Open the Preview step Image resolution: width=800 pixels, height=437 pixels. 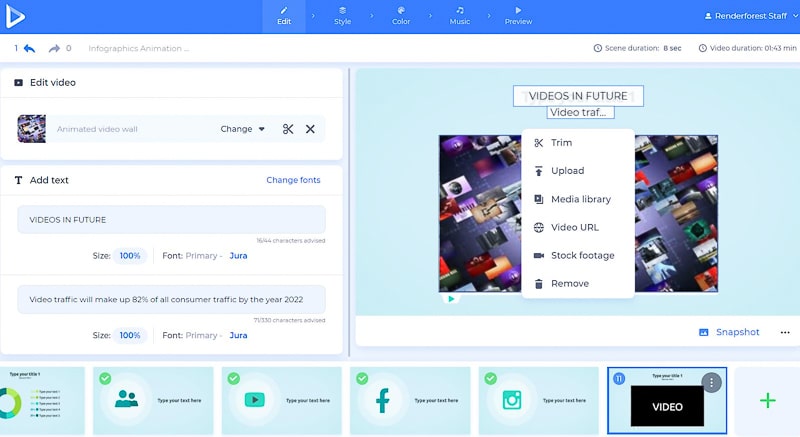coord(518,16)
